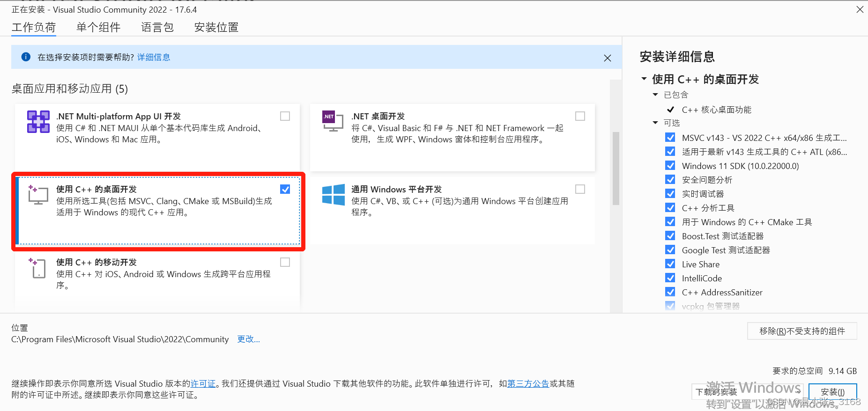This screenshot has height=411, width=868.
Task: Uncheck the C++ 分析工具 option
Action: [x=670, y=208]
